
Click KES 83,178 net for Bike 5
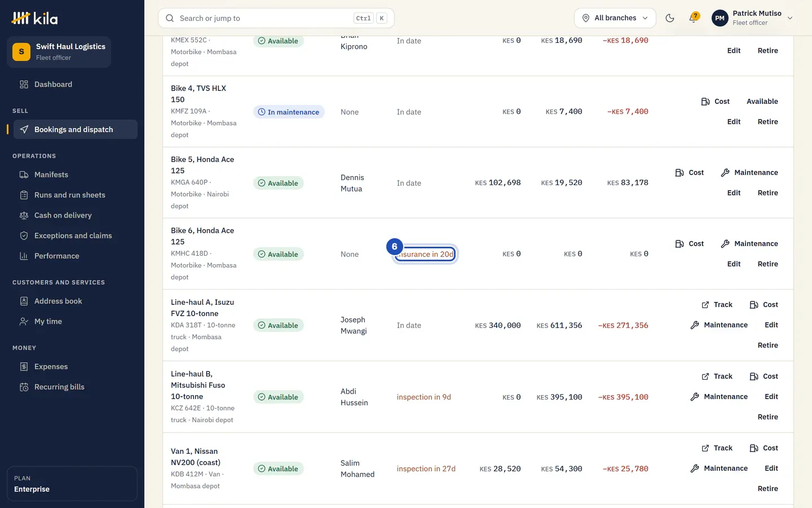pos(628,183)
